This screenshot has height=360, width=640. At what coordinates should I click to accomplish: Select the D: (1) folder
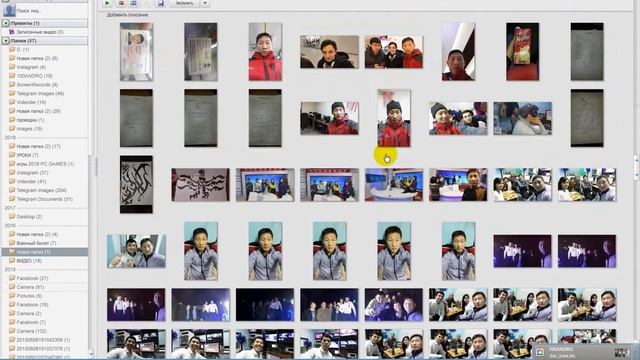22,49
